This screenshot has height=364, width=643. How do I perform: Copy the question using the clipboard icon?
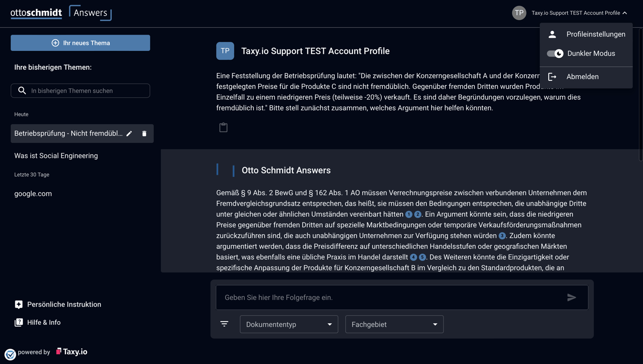point(223,127)
